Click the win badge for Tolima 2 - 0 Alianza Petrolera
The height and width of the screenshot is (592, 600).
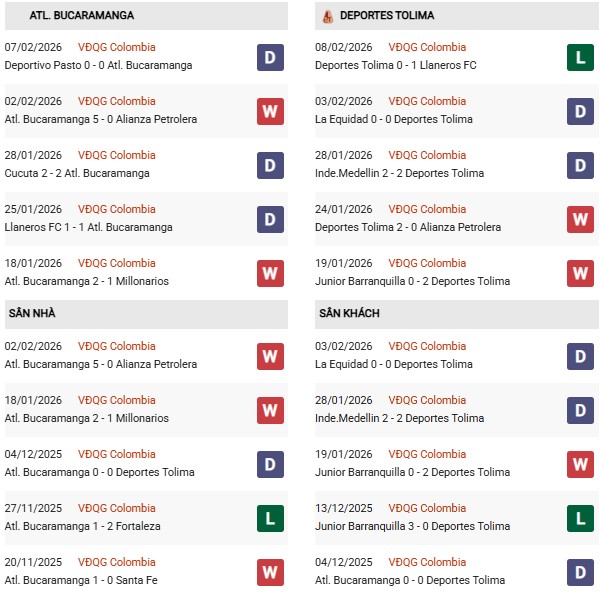pyautogui.click(x=580, y=219)
